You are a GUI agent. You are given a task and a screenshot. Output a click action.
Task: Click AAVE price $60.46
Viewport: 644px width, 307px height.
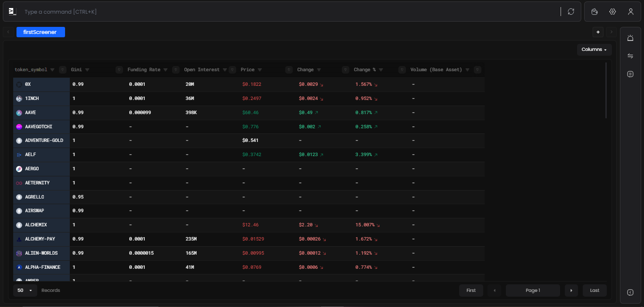pos(250,113)
